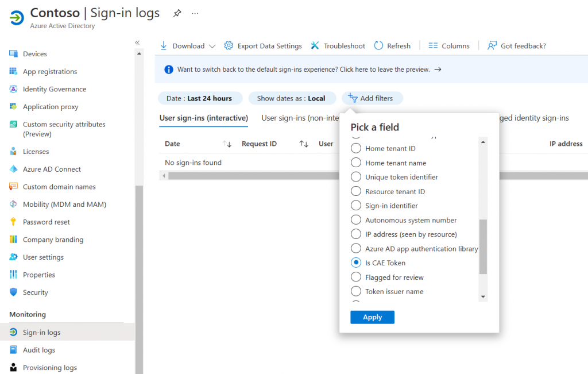Click the Licenses icon

(13, 152)
